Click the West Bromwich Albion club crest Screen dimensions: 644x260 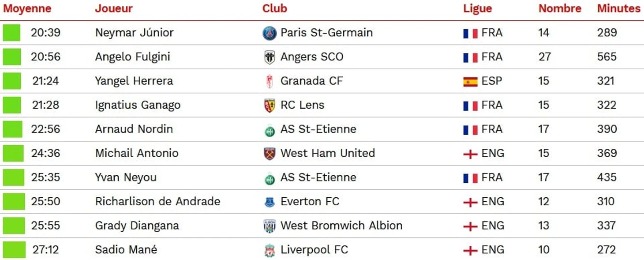[270, 226]
